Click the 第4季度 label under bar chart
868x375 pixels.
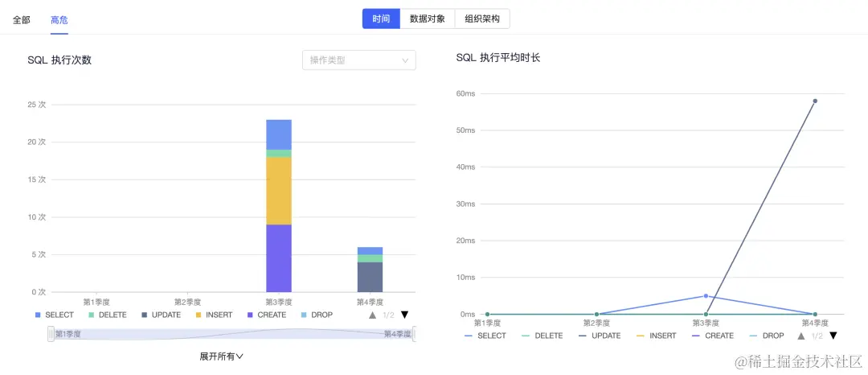370,302
